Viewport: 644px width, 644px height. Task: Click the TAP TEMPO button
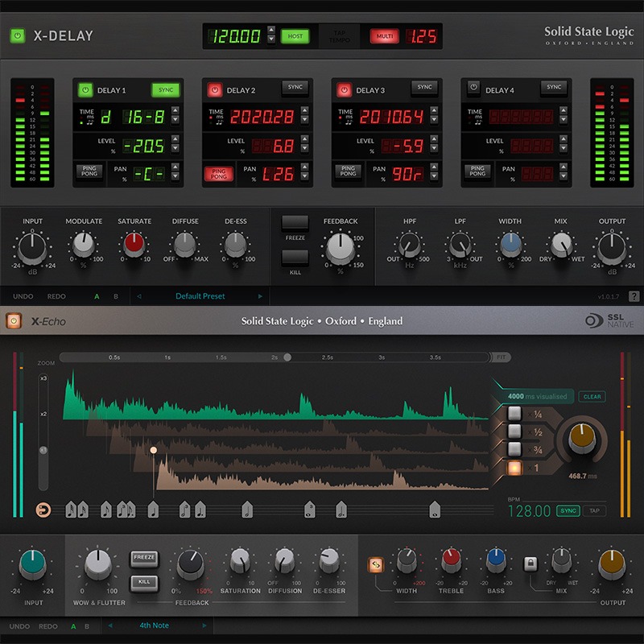tap(339, 36)
